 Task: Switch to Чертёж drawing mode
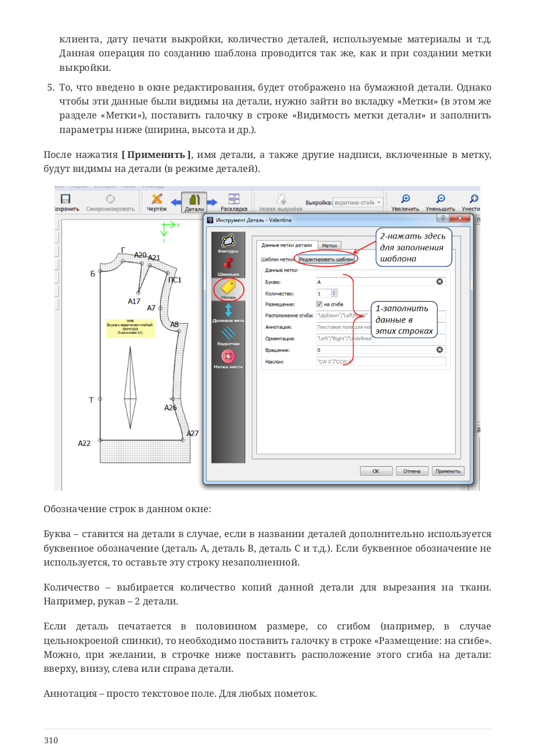[157, 202]
